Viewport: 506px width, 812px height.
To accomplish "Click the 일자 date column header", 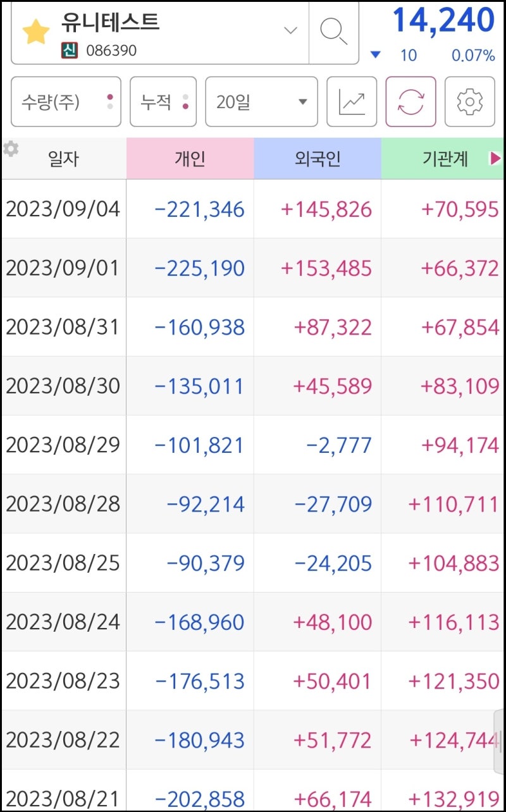I will [63, 159].
